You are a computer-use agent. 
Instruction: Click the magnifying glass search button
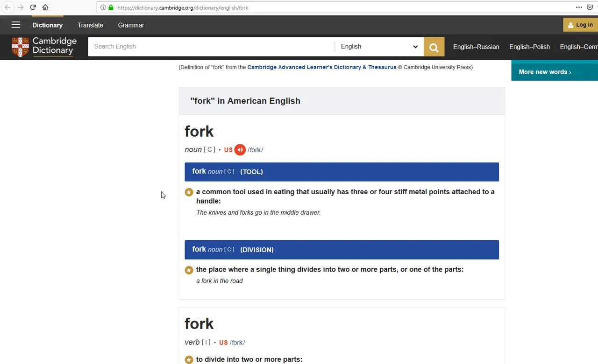(434, 47)
